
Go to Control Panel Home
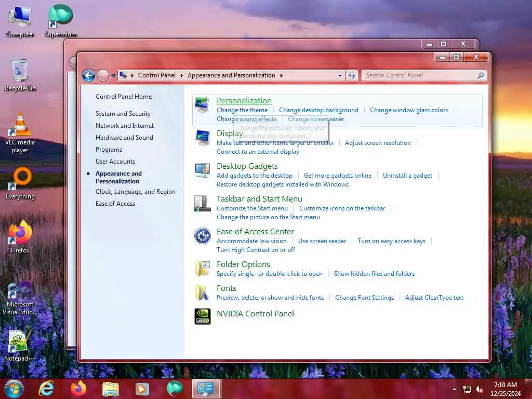click(124, 97)
